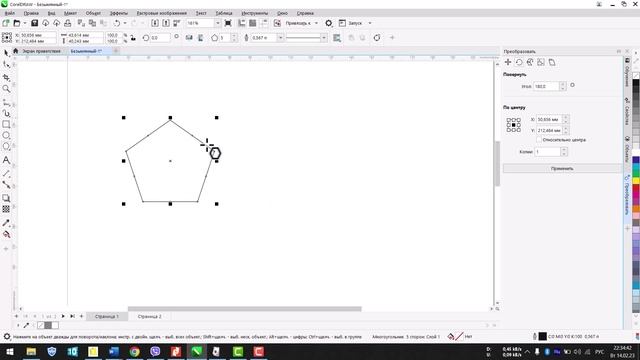This screenshot has width=640, height=360.
Task: Select the Rectangle tool
Action: pyautogui.click(x=6, y=124)
